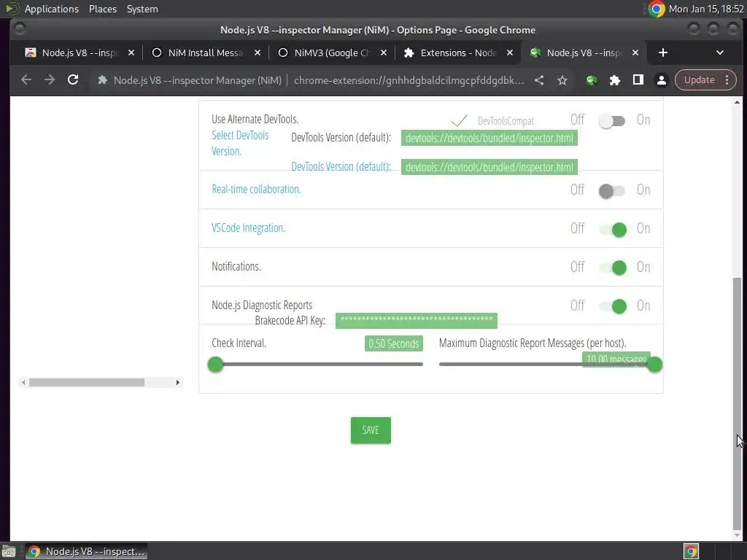Click the chrome-extension address bar URL

pyautogui.click(x=409, y=80)
